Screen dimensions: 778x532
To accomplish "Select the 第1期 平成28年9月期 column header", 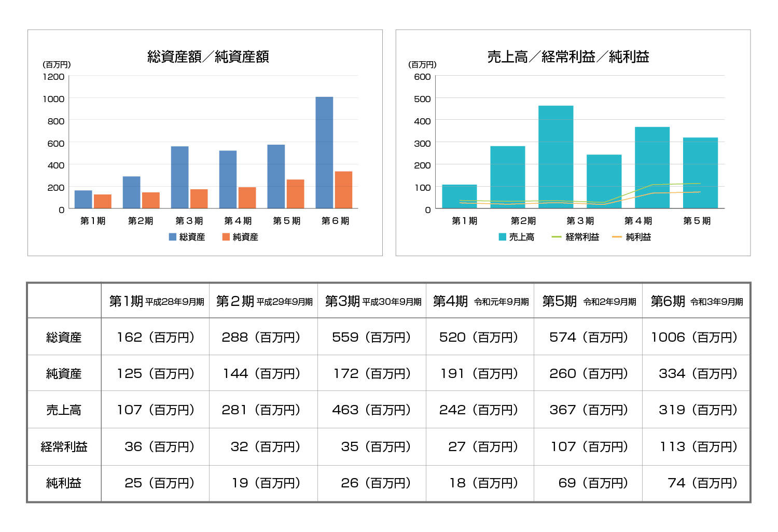I will pos(156,301).
